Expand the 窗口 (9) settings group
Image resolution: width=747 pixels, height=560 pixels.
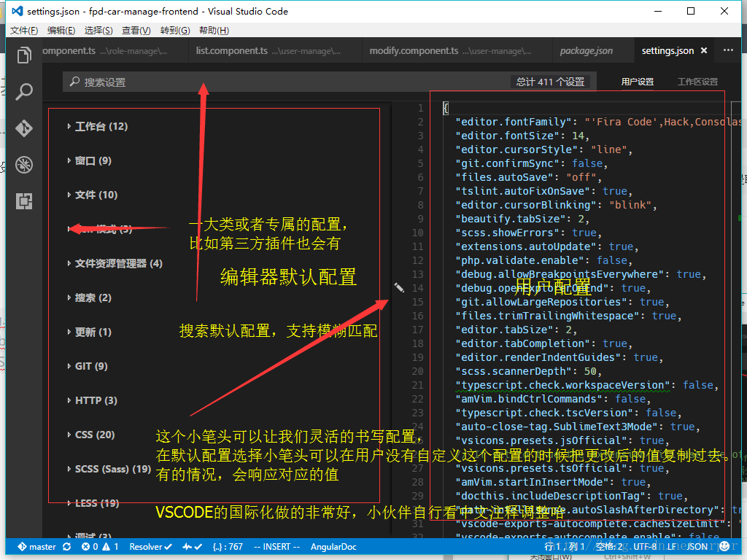pyautogui.click(x=89, y=160)
